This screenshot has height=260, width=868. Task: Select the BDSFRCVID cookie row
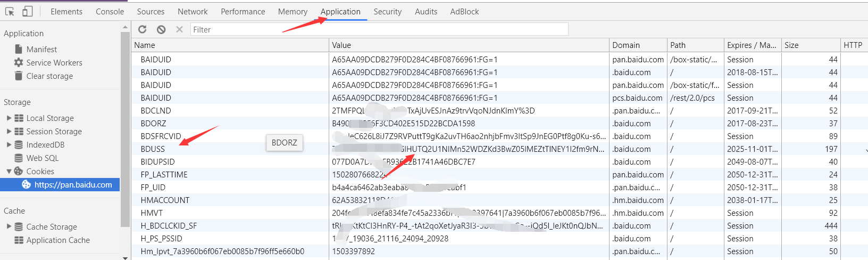click(499, 136)
